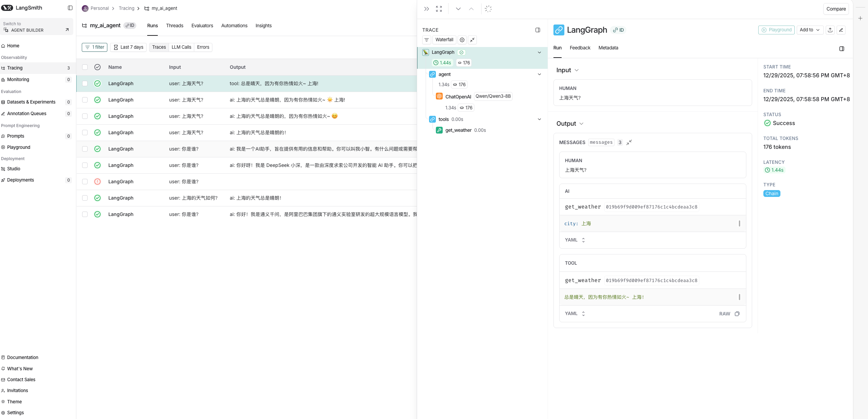Collapse the Output section chevron
Viewport: 868px width, 419px height.
point(581,124)
